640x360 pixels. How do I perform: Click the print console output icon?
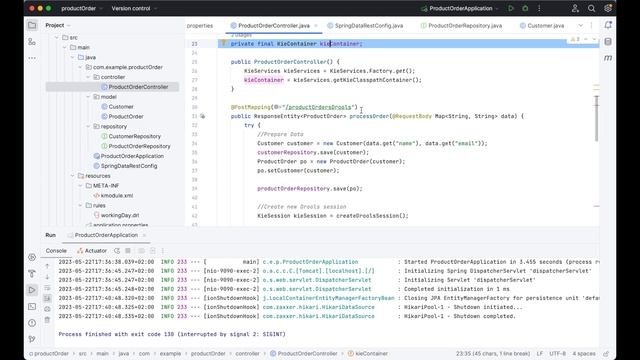point(47,309)
